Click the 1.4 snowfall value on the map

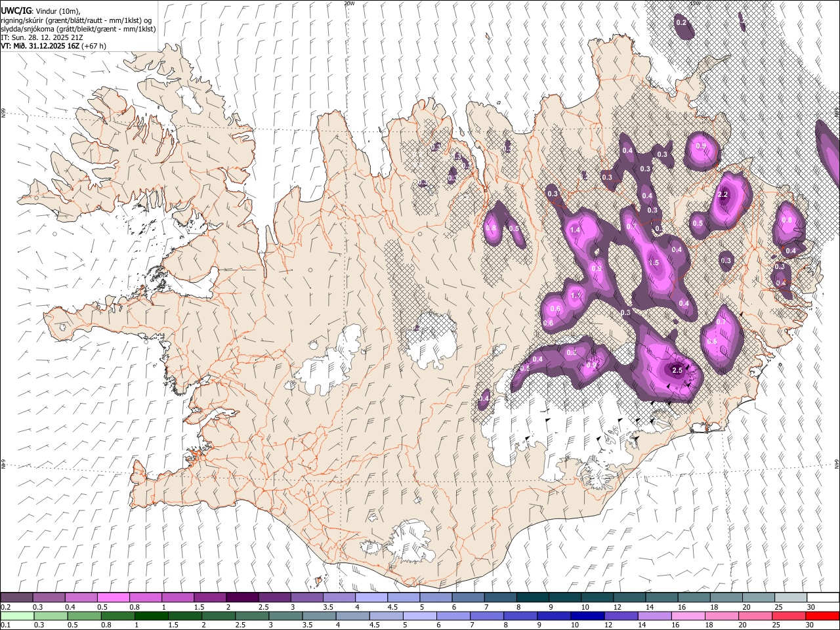(576, 230)
